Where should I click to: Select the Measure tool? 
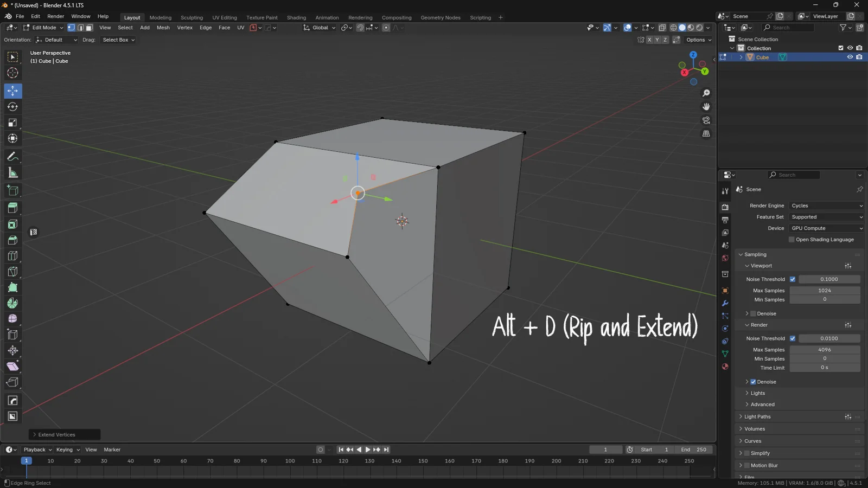click(12, 172)
